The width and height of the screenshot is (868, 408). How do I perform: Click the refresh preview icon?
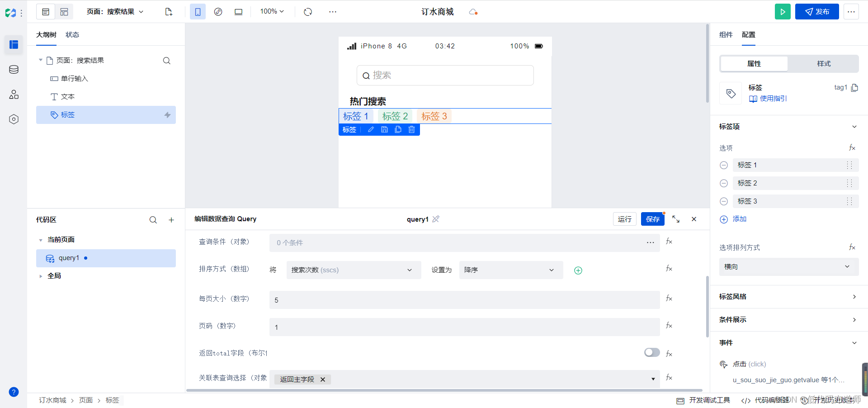coord(308,12)
